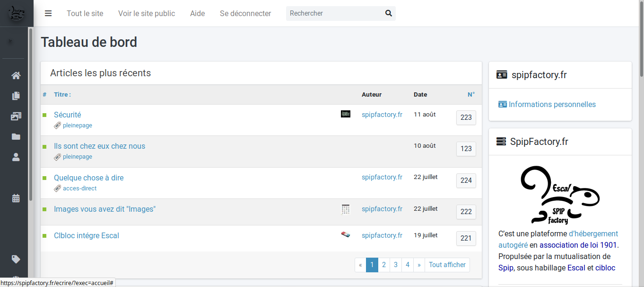Click author spipfactory.fr on Sécurité row

point(382,114)
